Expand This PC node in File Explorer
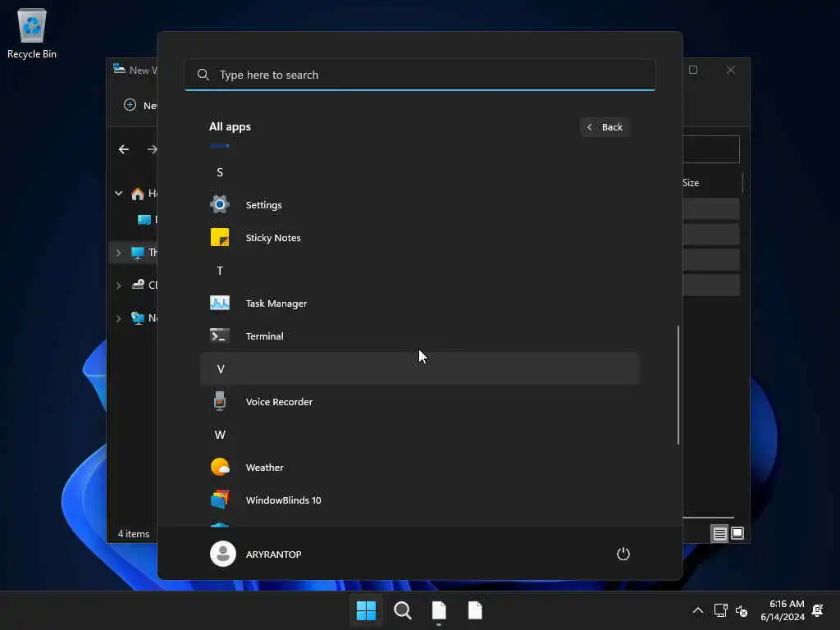840x630 pixels. (x=118, y=253)
